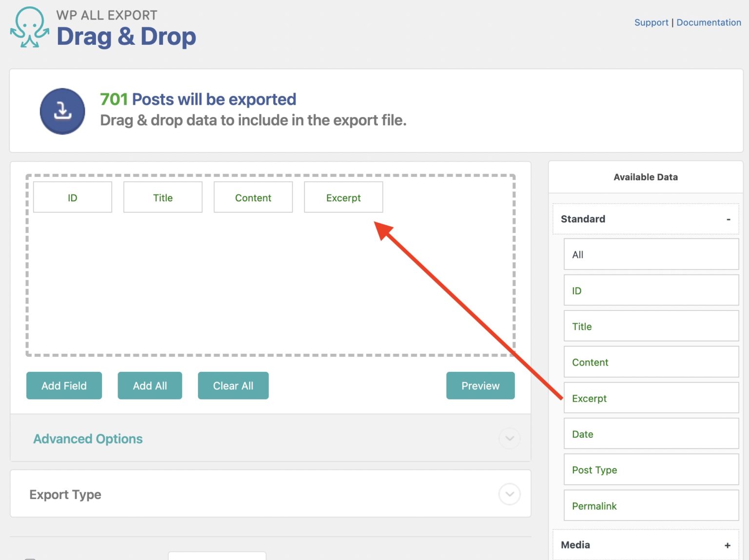Image resolution: width=749 pixels, height=560 pixels.
Task: Select Date from Available Data
Action: pos(651,434)
